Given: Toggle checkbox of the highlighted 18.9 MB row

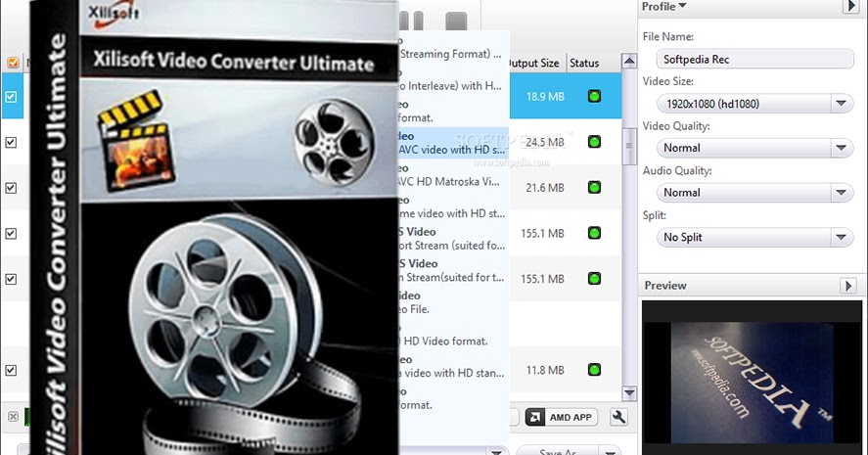Looking at the screenshot, I should click(11, 97).
